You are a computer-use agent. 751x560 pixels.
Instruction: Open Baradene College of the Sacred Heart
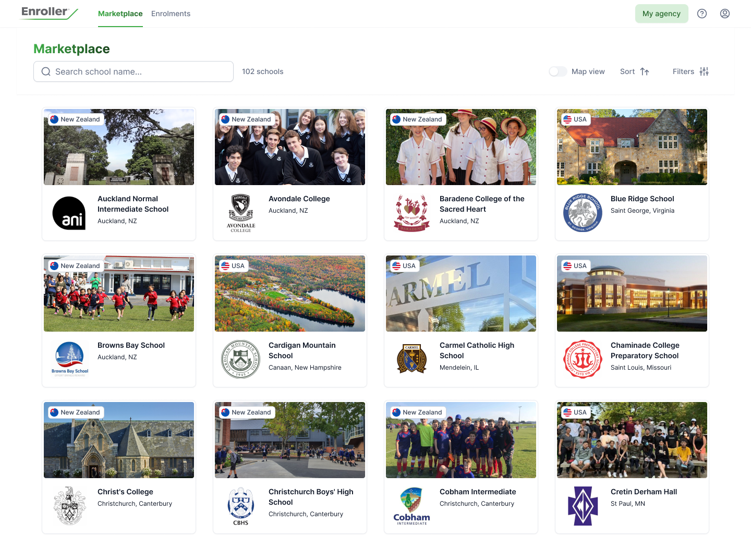pos(482,204)
